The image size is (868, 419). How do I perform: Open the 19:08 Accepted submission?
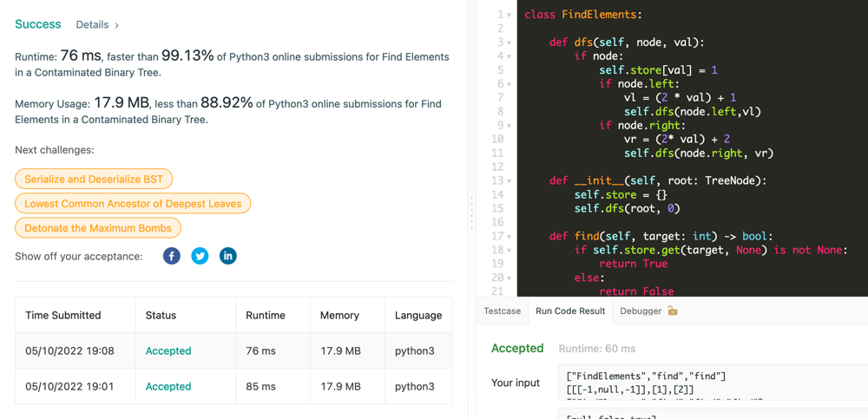(x=168, y=351)
